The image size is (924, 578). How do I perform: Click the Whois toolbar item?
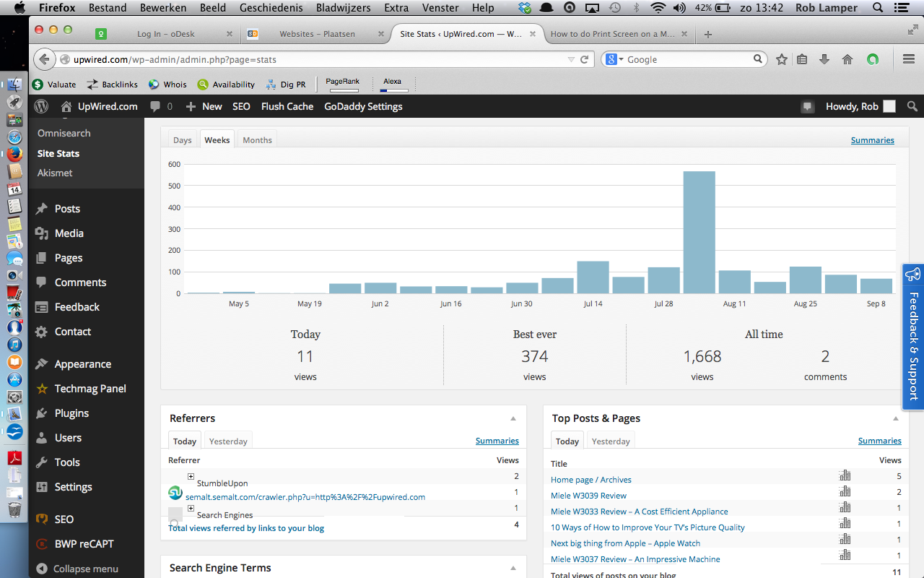167,85
